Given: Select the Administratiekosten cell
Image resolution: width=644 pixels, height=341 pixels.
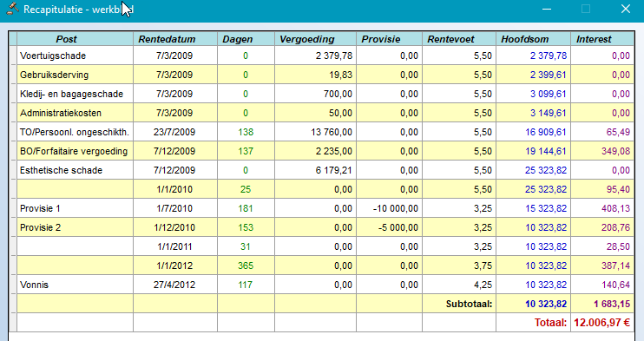Looking at the screenshot, I should point(75,113).
